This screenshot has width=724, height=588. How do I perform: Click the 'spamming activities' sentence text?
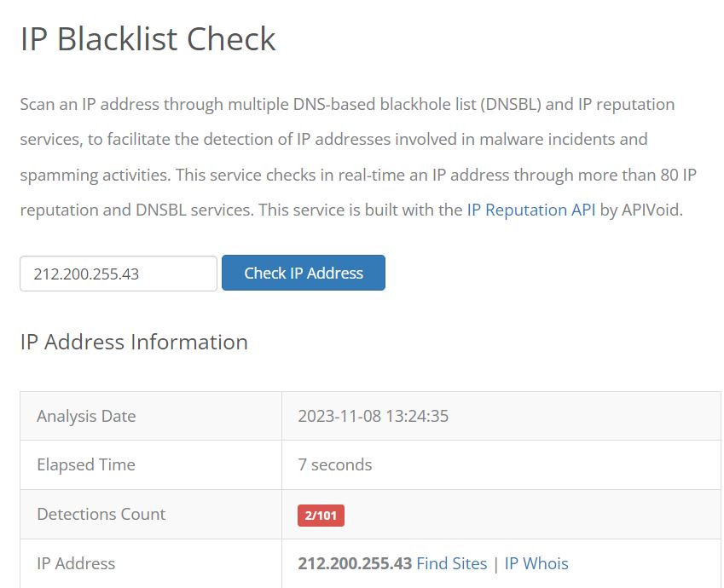click(96, 176)
